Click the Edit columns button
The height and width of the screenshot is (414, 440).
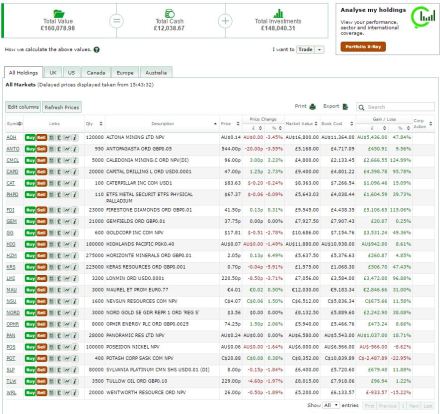(23, 107)
